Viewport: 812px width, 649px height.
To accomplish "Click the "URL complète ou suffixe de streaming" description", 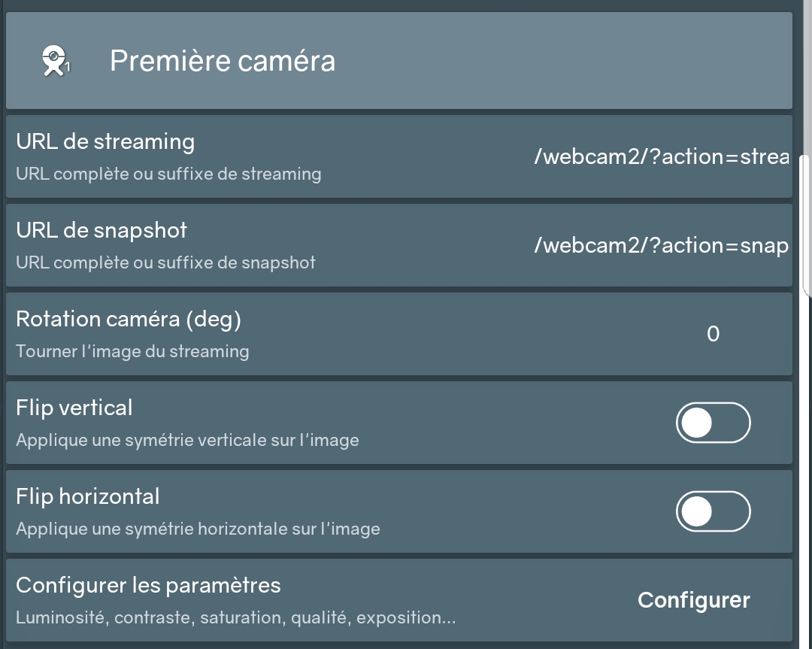I will (168, 174).
